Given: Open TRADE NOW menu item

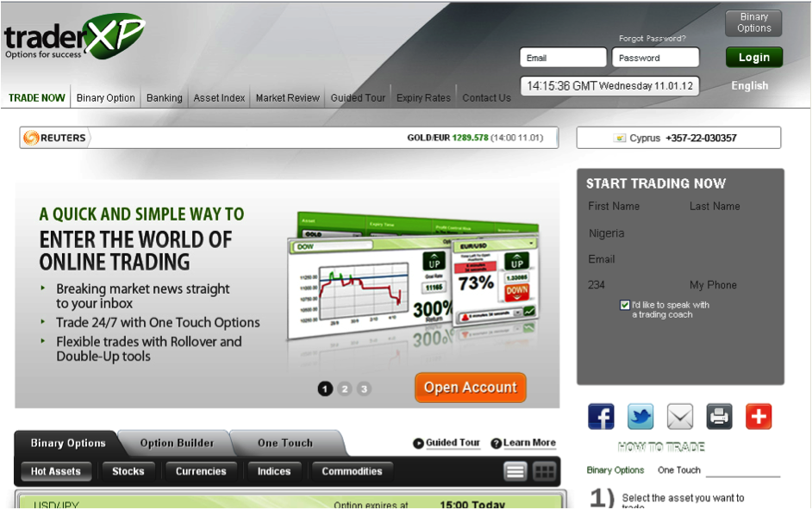Looking at the screenshot, I should (x=37, y=98).
